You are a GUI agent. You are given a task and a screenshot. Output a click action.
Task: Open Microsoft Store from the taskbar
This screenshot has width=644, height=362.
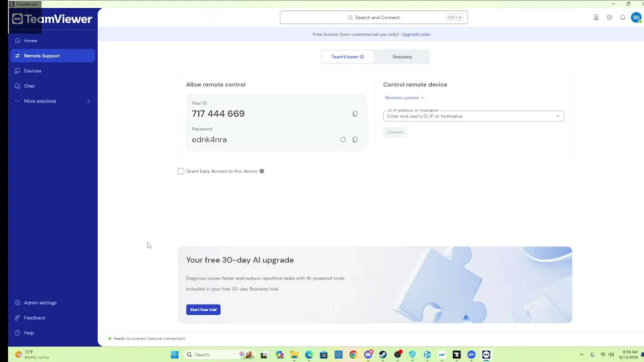(324, 355)
